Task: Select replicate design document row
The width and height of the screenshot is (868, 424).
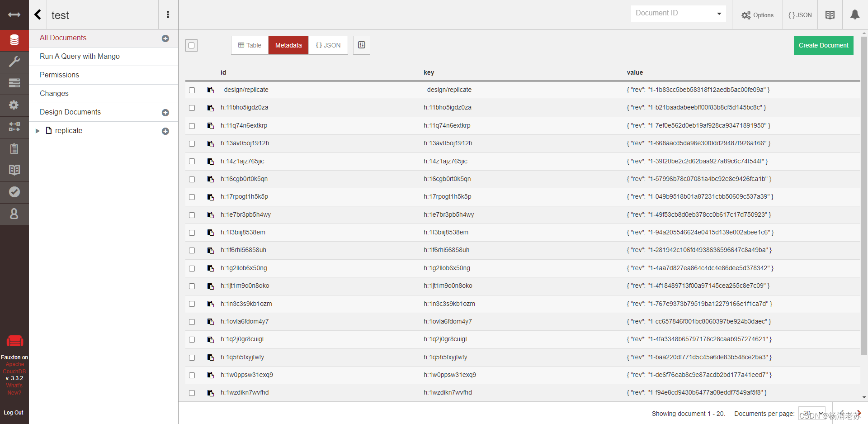Action: [103, 131]
